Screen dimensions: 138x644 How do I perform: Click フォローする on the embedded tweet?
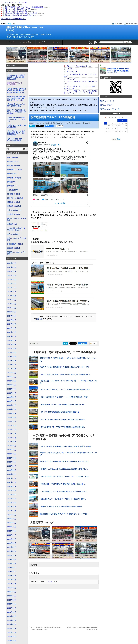click(x=56, y=145)
